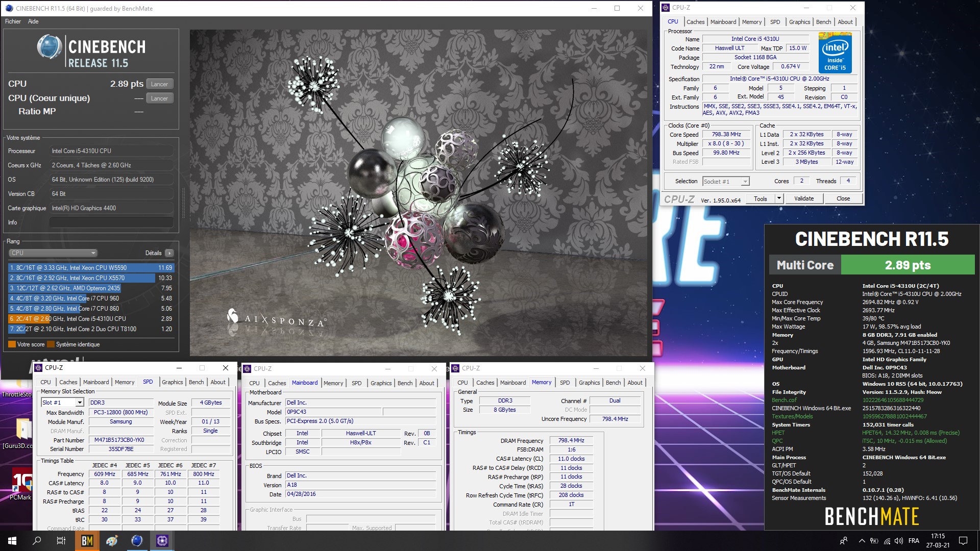Click the FRA language indicator
The width and height of the screenshot is (980, 551).
point(914,541)
